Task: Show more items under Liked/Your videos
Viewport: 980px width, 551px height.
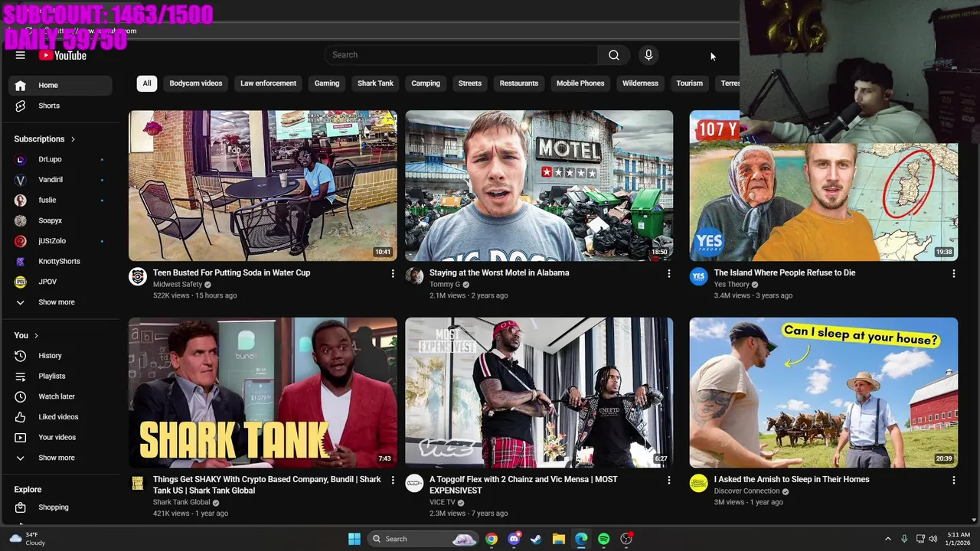Action: click(x=60, y=458)
